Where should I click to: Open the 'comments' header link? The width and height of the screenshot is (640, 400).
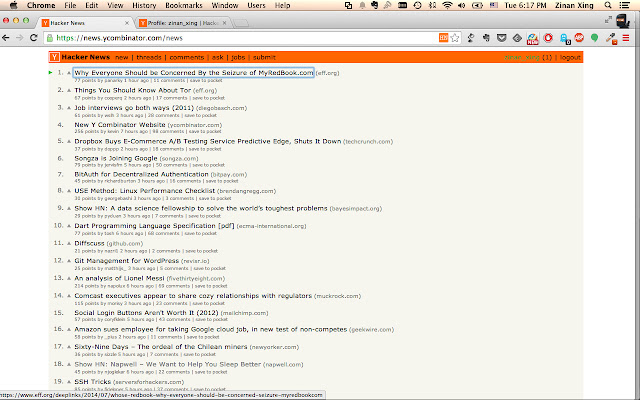click(x=187, y=58)
